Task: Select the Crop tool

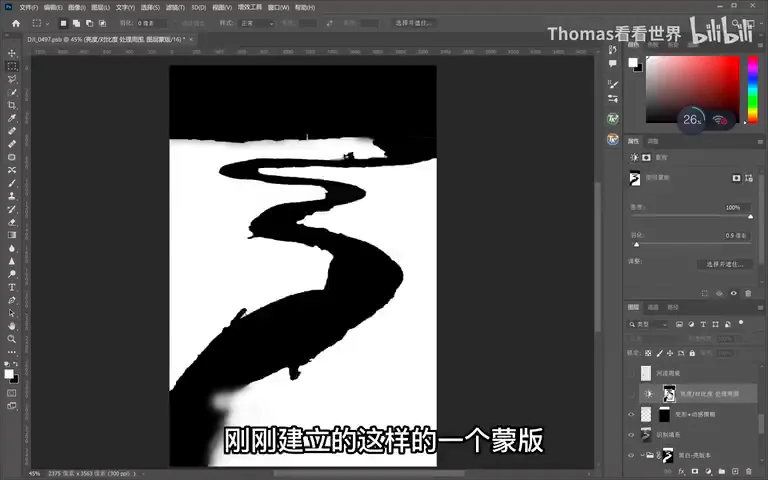Action: tap(12, 105)
